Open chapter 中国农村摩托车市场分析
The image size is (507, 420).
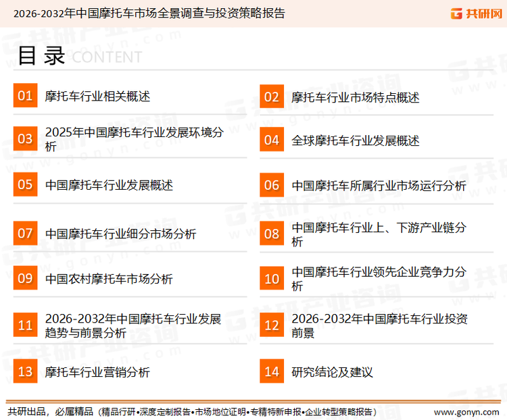109,278
